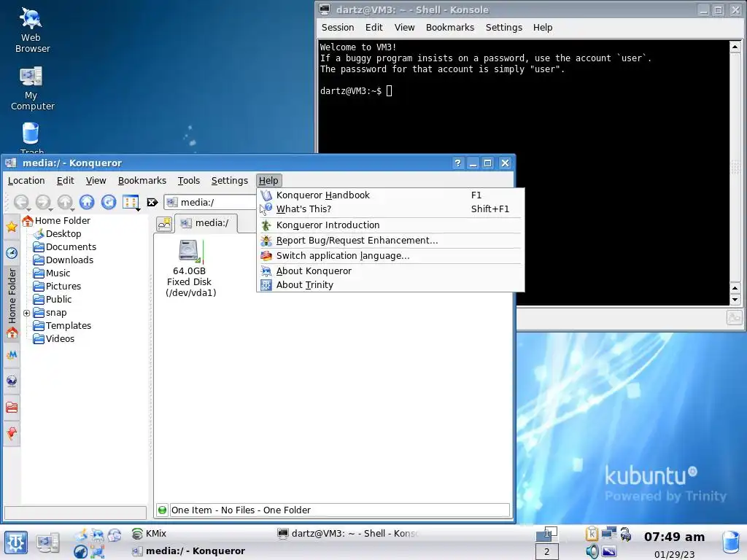Open the red Root Folder sidebar tab
Screen dimensions: 747x560
click(12, 407)
